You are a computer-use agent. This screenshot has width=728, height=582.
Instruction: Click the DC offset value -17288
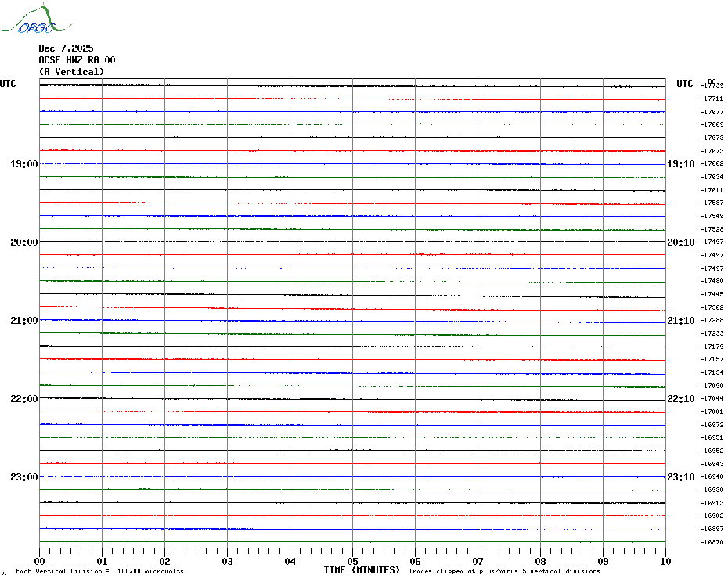coord(712,320)
